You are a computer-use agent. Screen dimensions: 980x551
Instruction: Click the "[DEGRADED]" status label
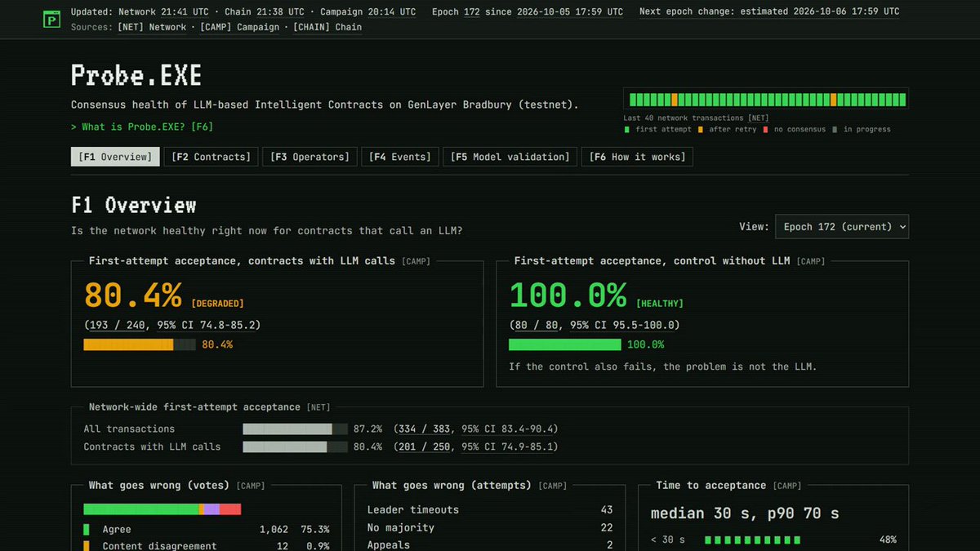(x=217, y=304)
